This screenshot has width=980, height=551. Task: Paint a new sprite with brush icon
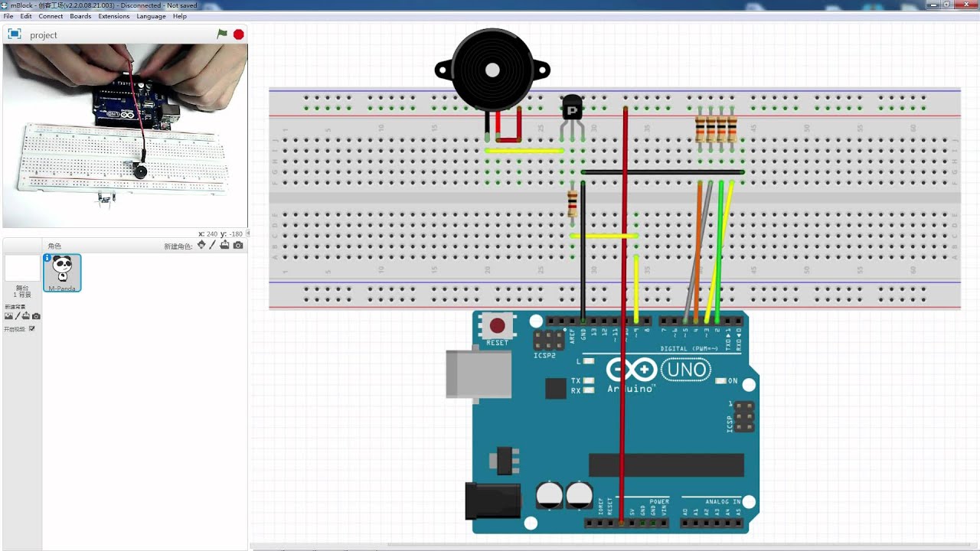click(x=213, y=245)
